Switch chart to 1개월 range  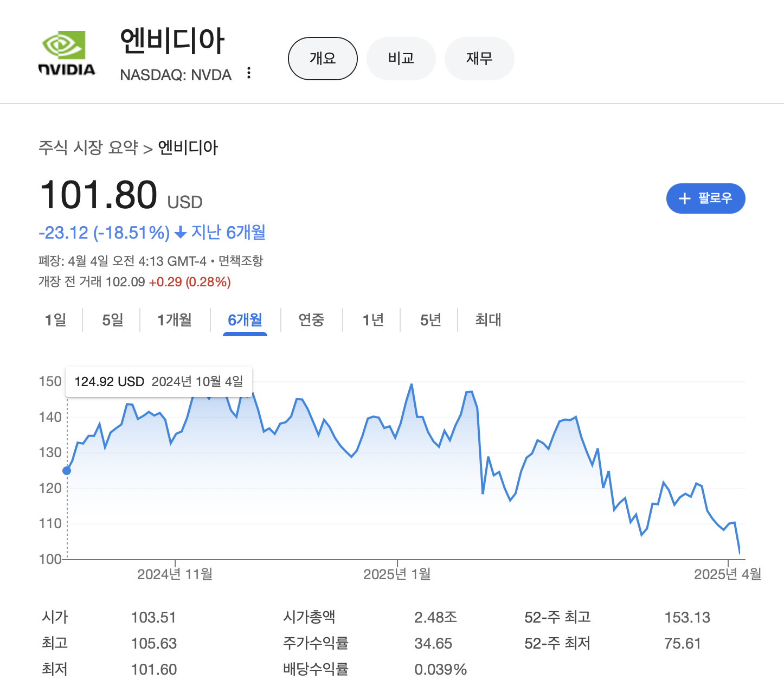pyautogui.click(x=175, y=320)
